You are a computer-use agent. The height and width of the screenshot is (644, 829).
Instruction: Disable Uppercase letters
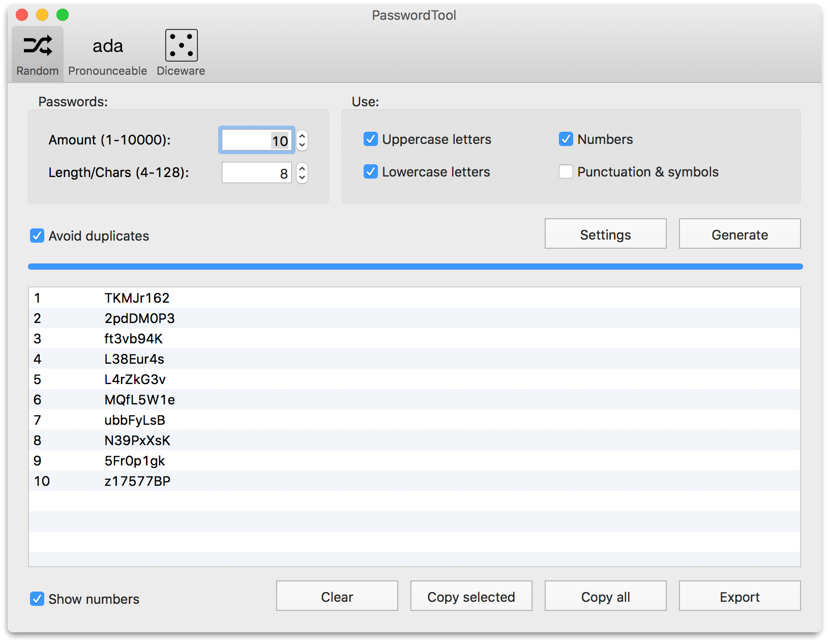click(x=370, y=139)
